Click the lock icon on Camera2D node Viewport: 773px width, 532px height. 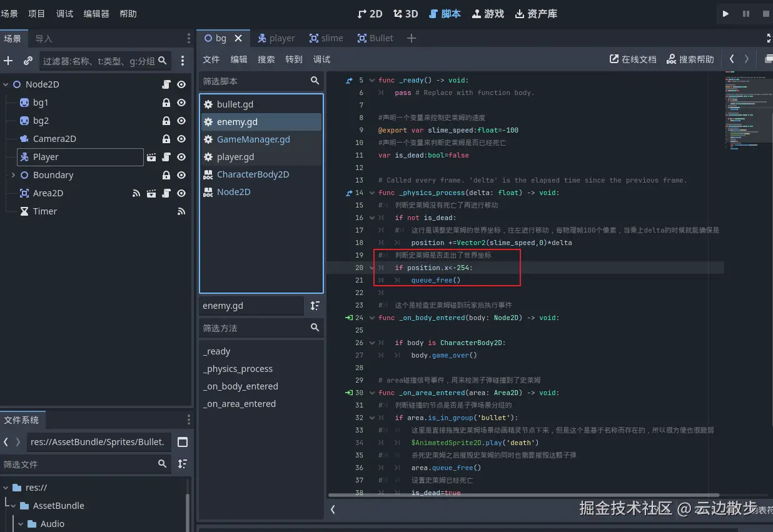(166, 139)
